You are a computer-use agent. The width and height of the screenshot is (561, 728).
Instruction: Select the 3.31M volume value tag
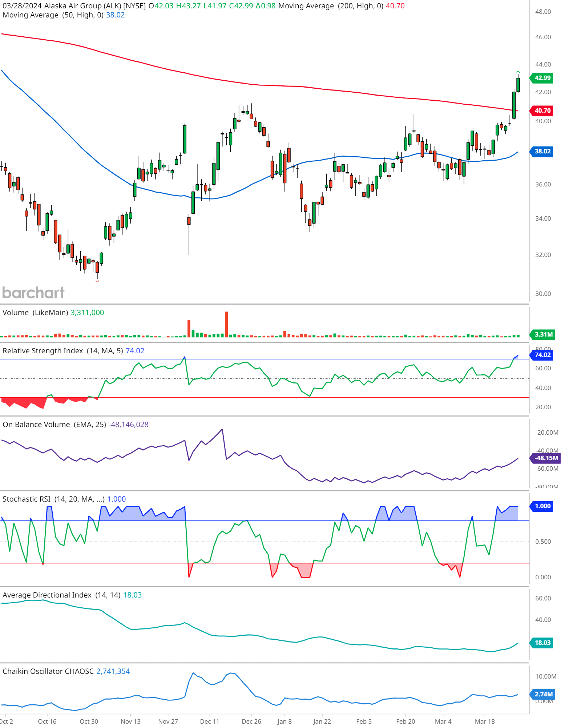click(543, 334)
